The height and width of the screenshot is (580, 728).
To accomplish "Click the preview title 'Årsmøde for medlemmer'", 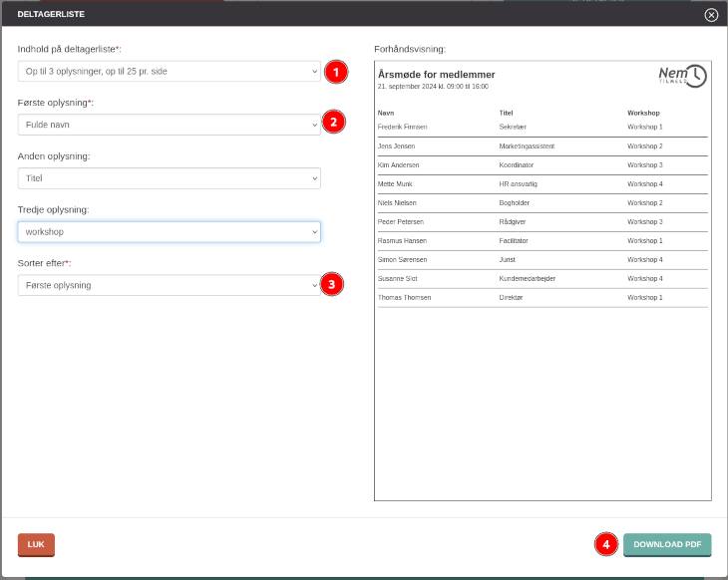I will click(x=437, y=75).
